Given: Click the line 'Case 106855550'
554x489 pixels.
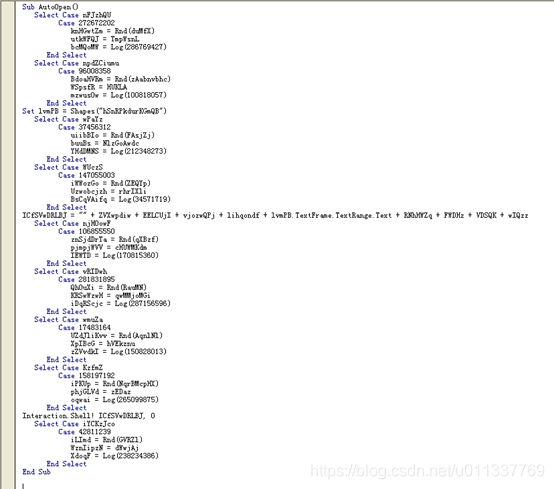Looking at the screenshot, I should click(87, 231).
